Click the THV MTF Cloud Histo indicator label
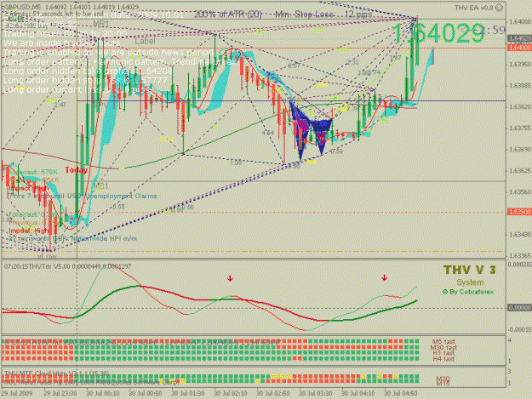This screenshot has width=532, height=399. click(x=57, y=373)
